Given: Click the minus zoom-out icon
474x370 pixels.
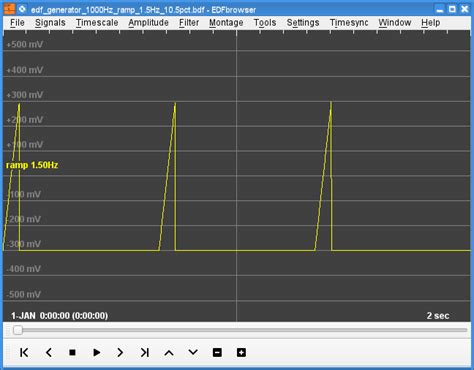Looking at the screenshot, I should pyautogui.click(x=217, y=352).
